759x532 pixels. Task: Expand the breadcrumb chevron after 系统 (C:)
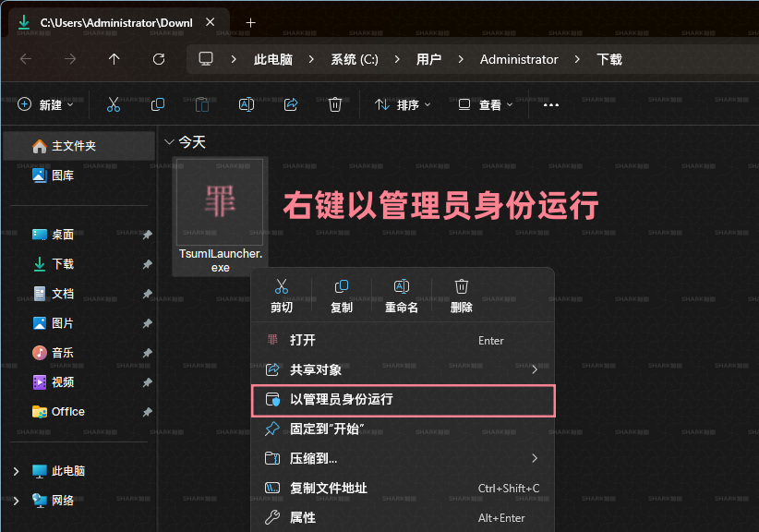(x=397, y=59)
